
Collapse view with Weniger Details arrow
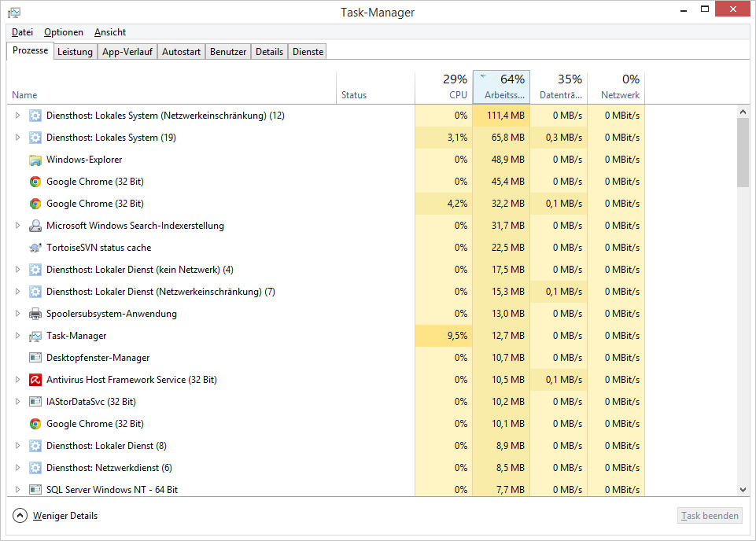click(x=20, y=516)
